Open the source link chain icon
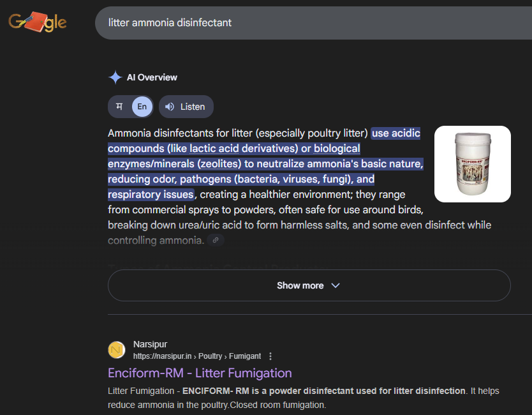532x415 pixels. click(x=216, y=241)
